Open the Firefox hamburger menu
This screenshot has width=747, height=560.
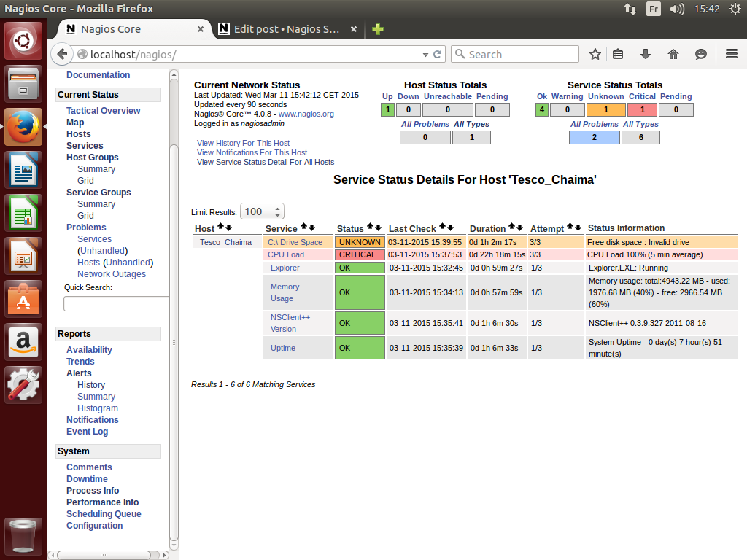(732, 55)
